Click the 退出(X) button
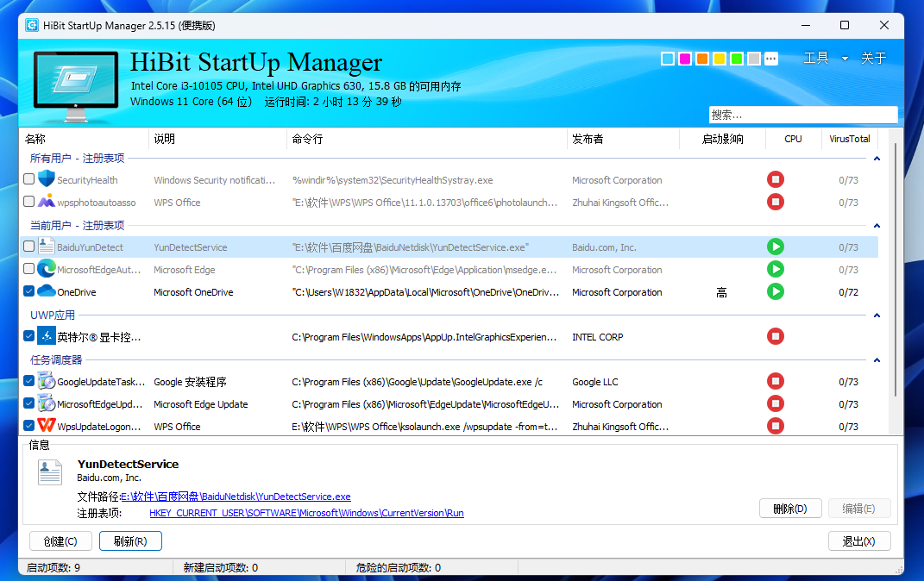 point(858,541)
